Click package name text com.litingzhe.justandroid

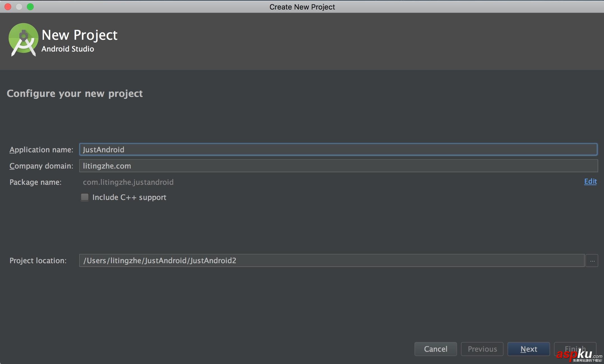click(128, 182)
